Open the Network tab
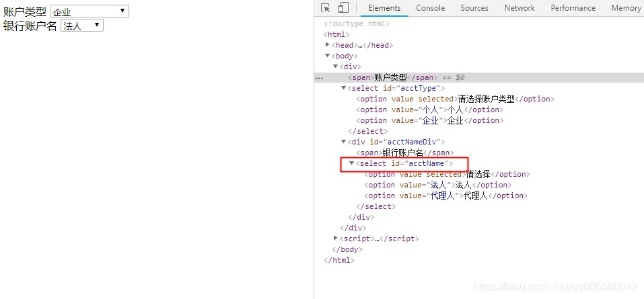The height and width of the screenshot is (299, 644). point(520,8)
